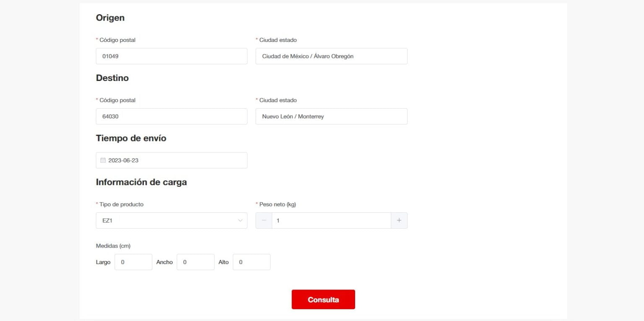644x321 pixels.
Task: Click the Medidas (cm) label
Action: pos(113,246)
